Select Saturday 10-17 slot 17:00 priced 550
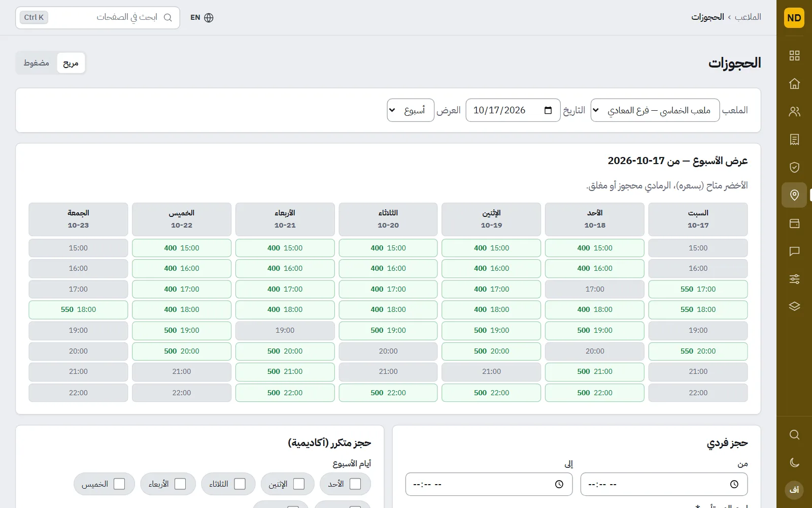812x508 pixels. tap(698, 289)
